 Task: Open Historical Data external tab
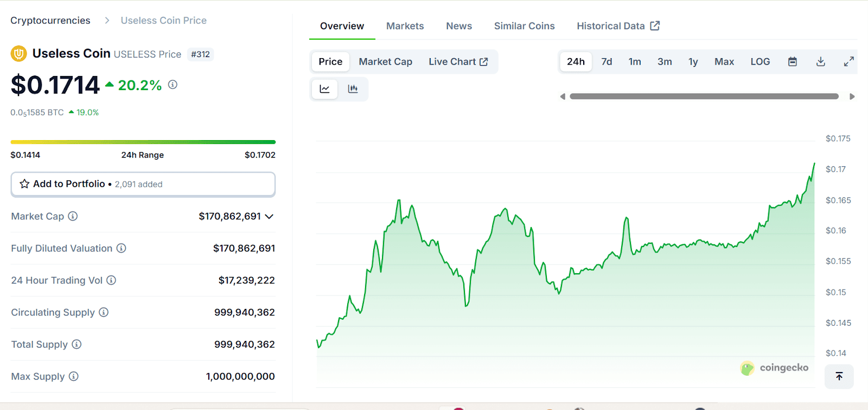(x=618, y=26)
